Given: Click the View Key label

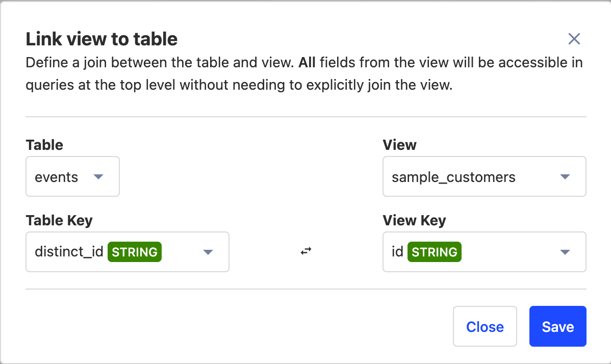Looking at the screenshot, I should coord(414,220).
